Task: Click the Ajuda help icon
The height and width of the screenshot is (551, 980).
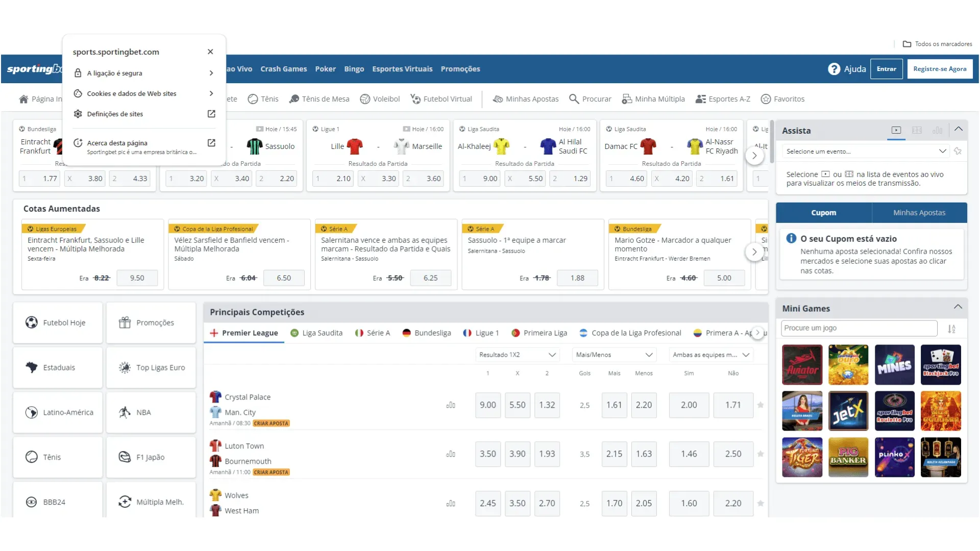Action: (834, 68)
